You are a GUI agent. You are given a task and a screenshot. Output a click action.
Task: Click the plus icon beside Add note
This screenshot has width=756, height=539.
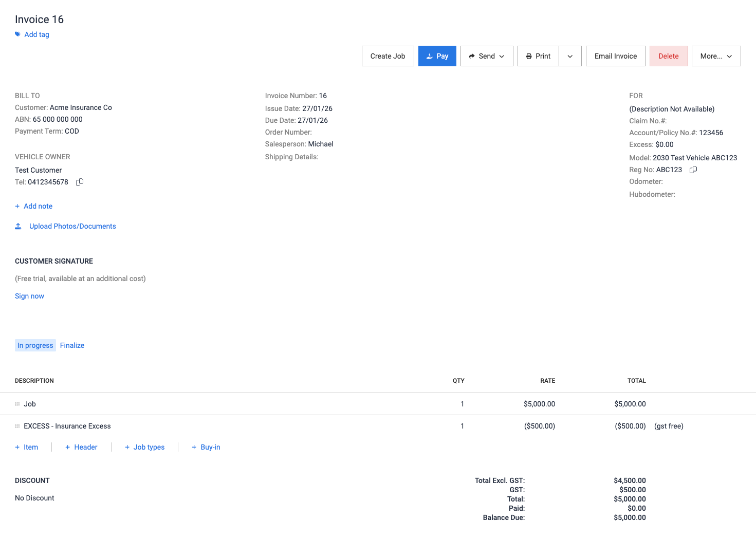17,206
